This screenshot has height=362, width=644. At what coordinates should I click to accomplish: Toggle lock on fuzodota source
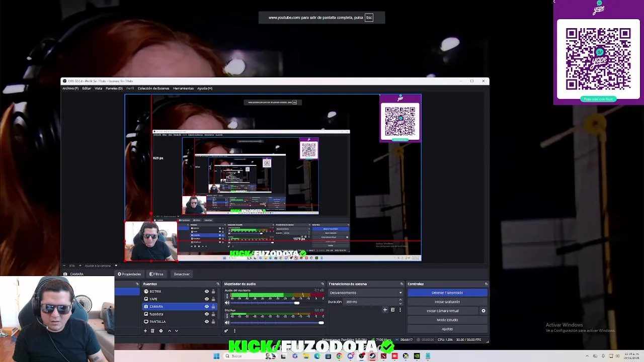213,314
